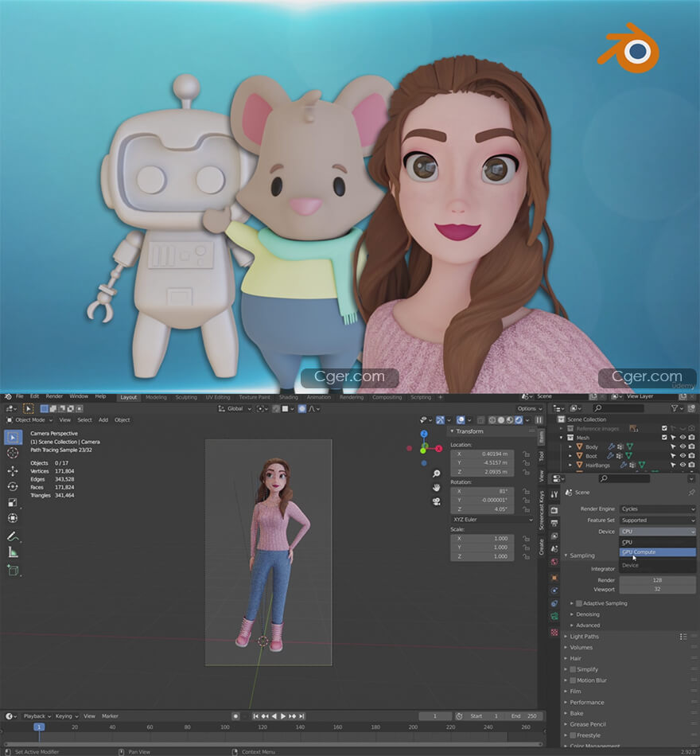Screen dimensions: 700x756
Task: Enable the Simplify checkbox
Action: point(573,669)
